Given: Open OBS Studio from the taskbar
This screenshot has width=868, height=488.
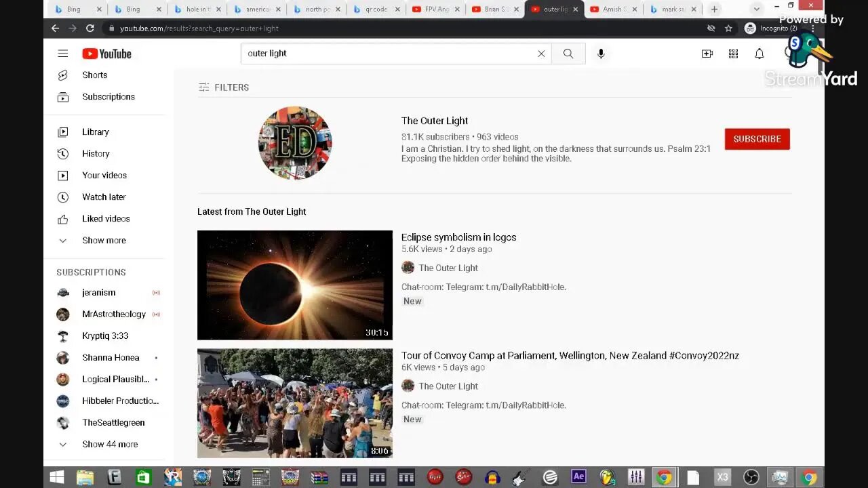Looking at the screenshot, I should (x=751, y=477).
